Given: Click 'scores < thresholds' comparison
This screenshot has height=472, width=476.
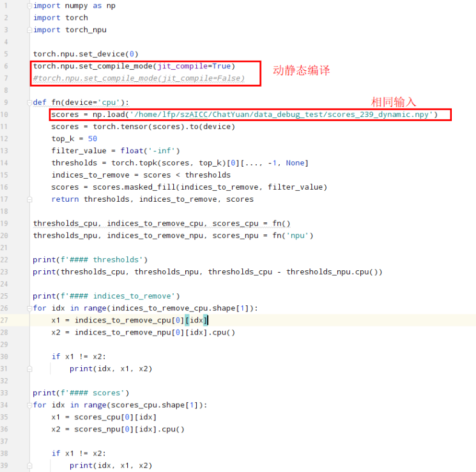Looking at the screenshot, I should (187, 175).
